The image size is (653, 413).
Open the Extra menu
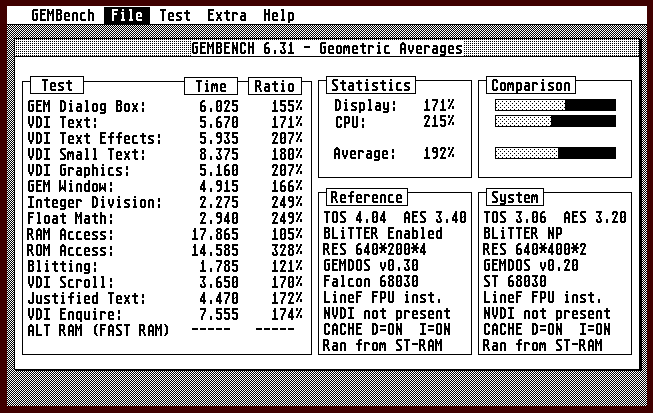[227, 16]
